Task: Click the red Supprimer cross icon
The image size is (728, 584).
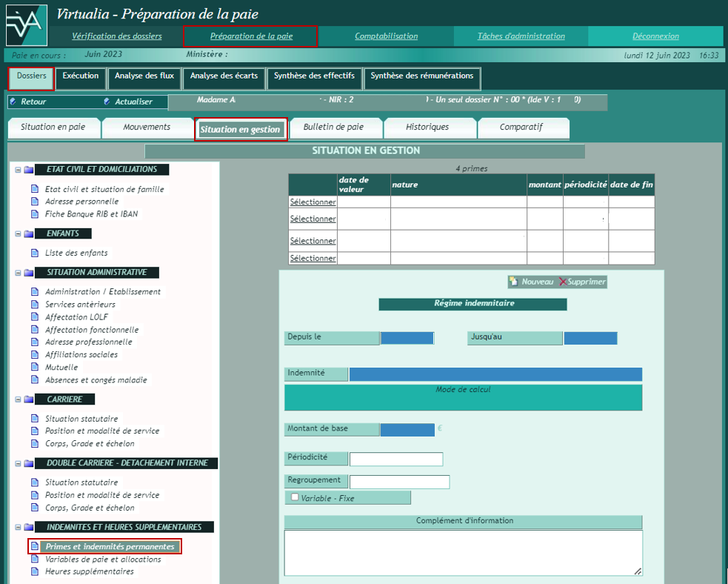Action: tap(563, 282)
